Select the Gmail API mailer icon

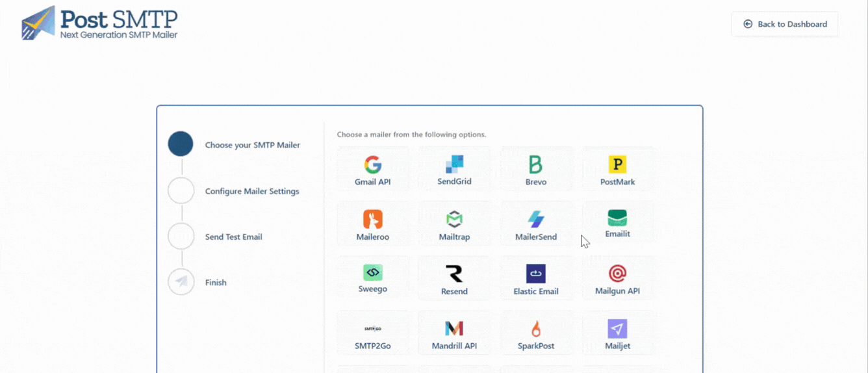(x=373, y=164)
